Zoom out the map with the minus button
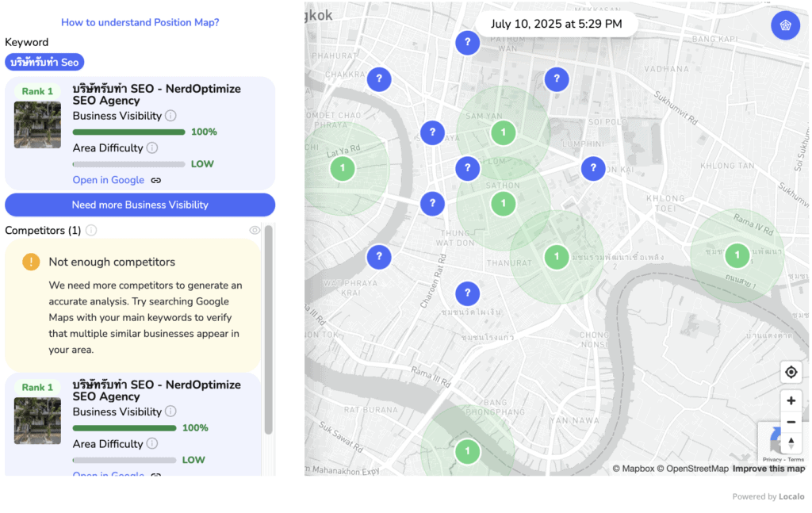This screenshot has width=812, height=513. point(791,422)
